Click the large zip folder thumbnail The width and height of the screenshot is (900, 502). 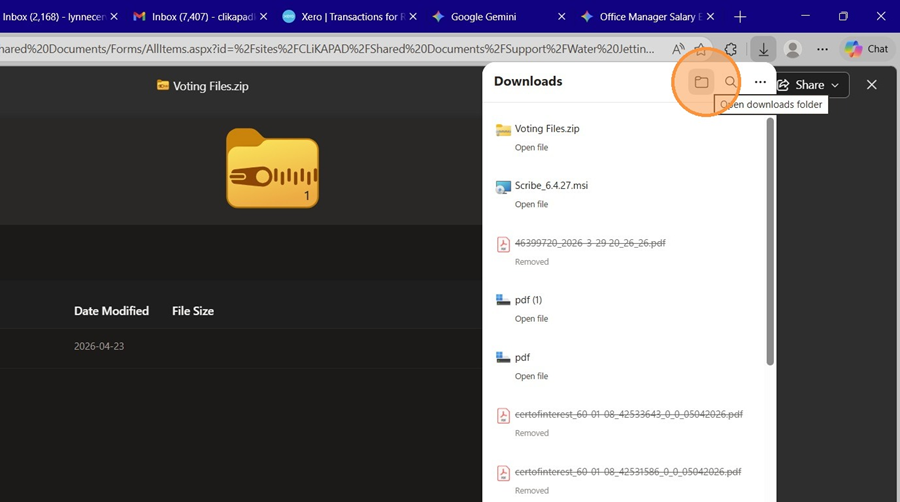click(272, 168)
